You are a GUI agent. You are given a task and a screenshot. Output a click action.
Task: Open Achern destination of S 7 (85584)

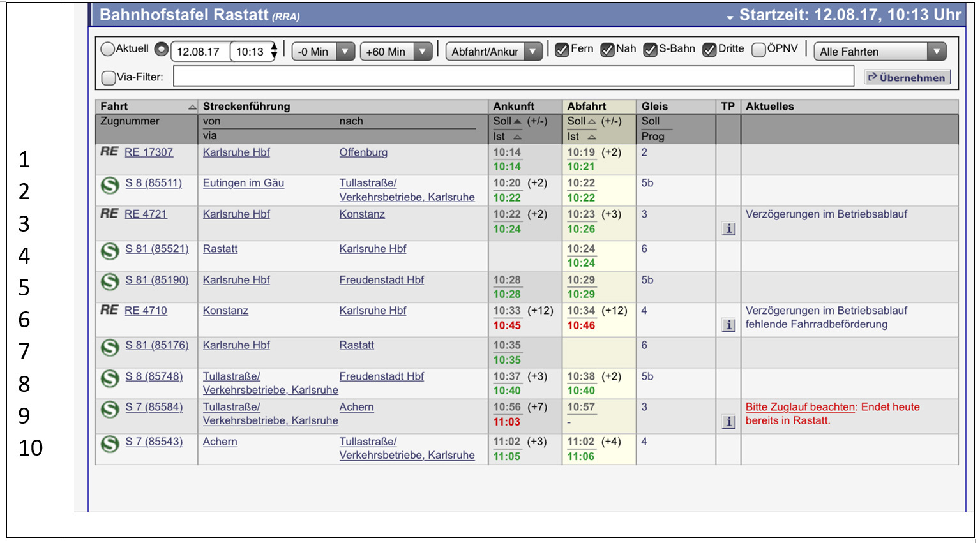pos(356,406)
